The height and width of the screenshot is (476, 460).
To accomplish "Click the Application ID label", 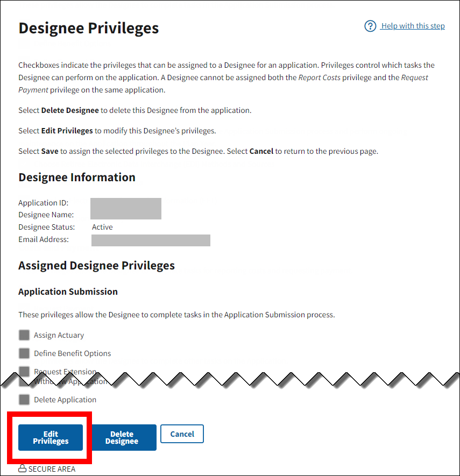I will pos(44,203).
